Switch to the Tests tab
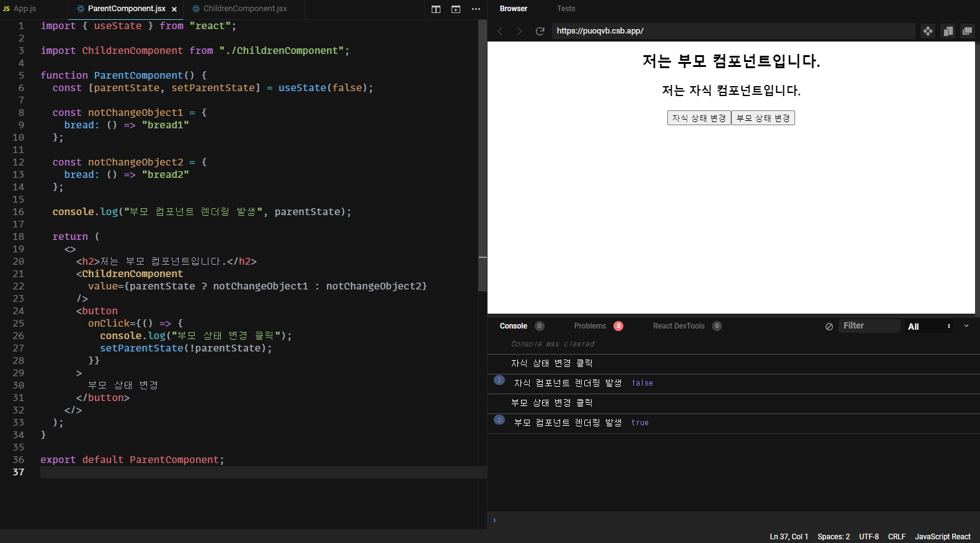This screenshot has height=543, width=980. coord(566,9)
